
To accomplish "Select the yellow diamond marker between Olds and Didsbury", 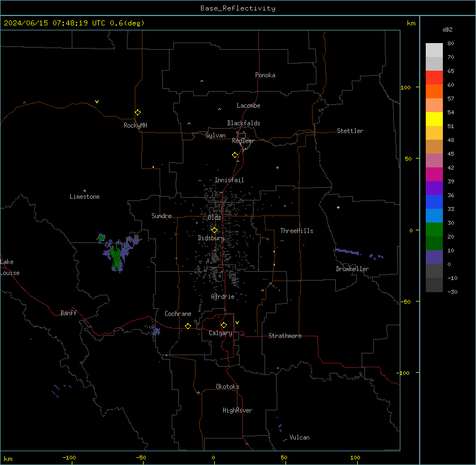I will pos(214,230).
